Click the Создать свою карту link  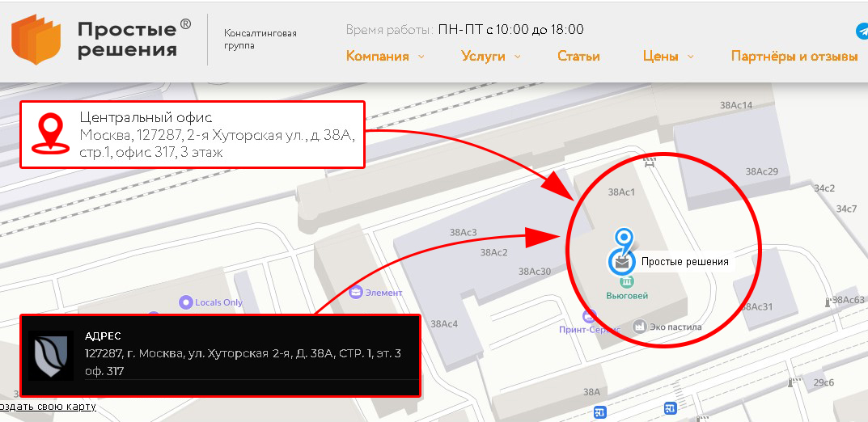tap(48, 407)
